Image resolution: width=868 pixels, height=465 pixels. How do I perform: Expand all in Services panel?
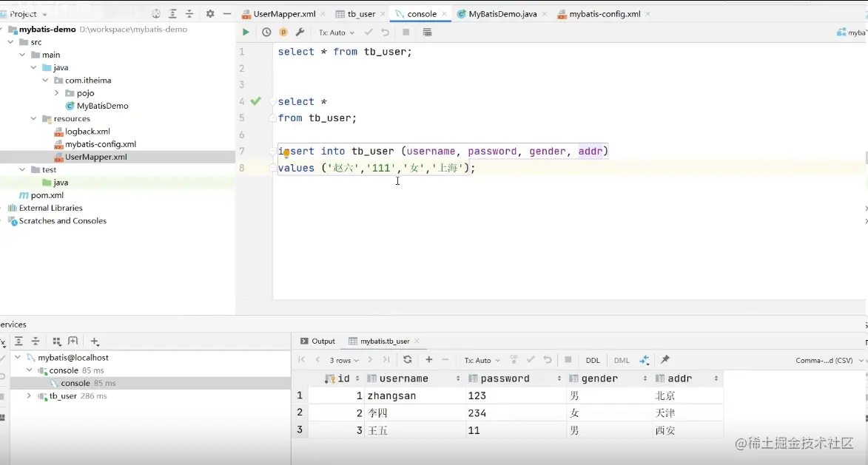tap(18, 341)
